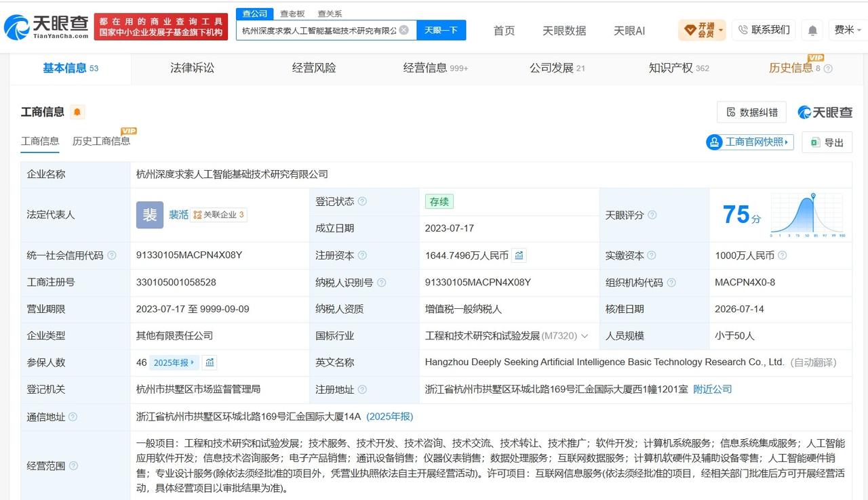The image size is (868, 500).
Task: Click the 天眼评分 score distribution chart
Action: click(807, 215)
